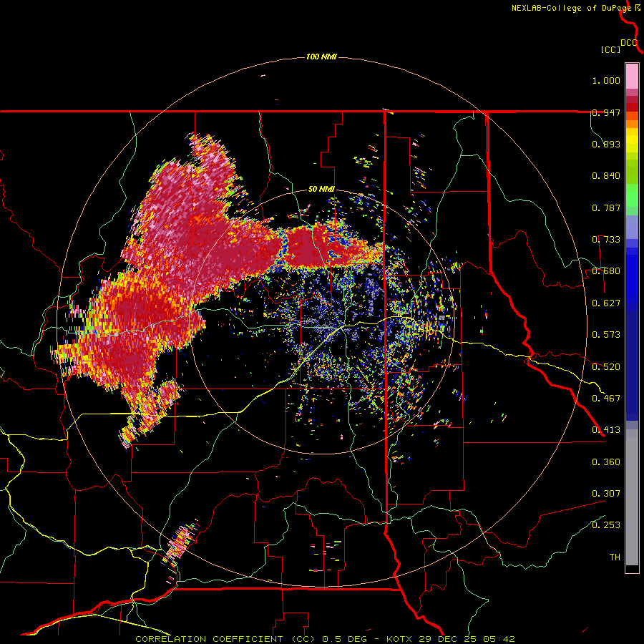Click the 100 NMI range ring label
Screen dimensions: 644x644
tap(321, 57)
